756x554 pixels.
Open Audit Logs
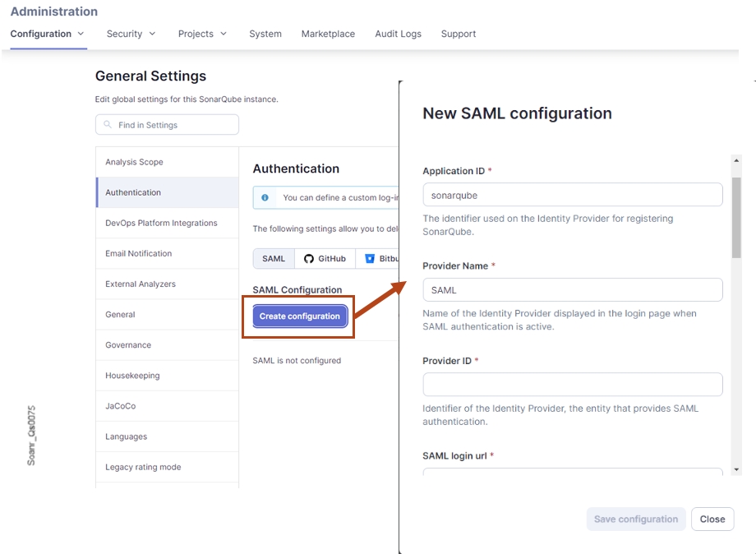click(x=398, y=34)
